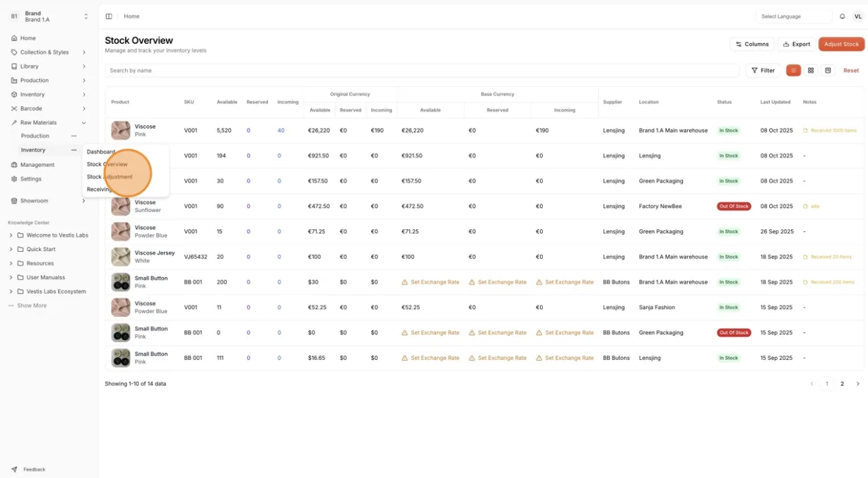Open the Viscose Jersey White thumbnail
This screenshot has width=868, height=478.
121,257
